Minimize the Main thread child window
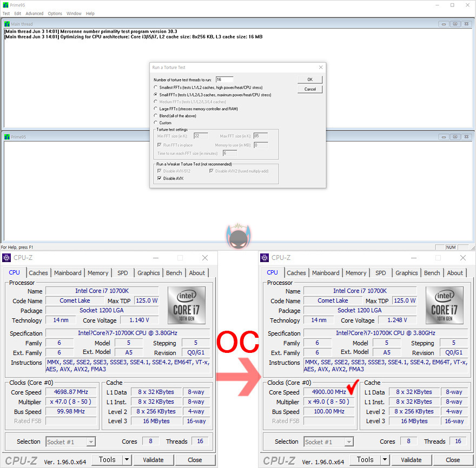The height and width of the screenshot is (468, 476). (x=444, y=24)
